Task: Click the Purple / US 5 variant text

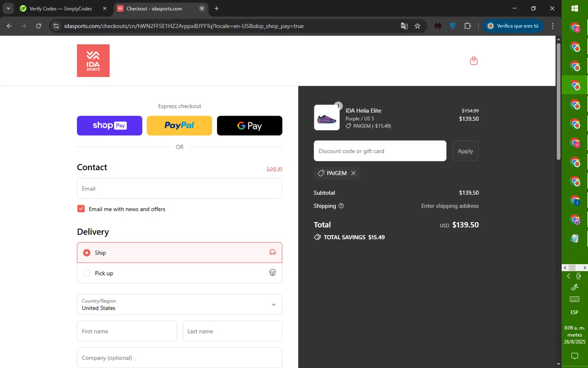Action: pos(359,118)
